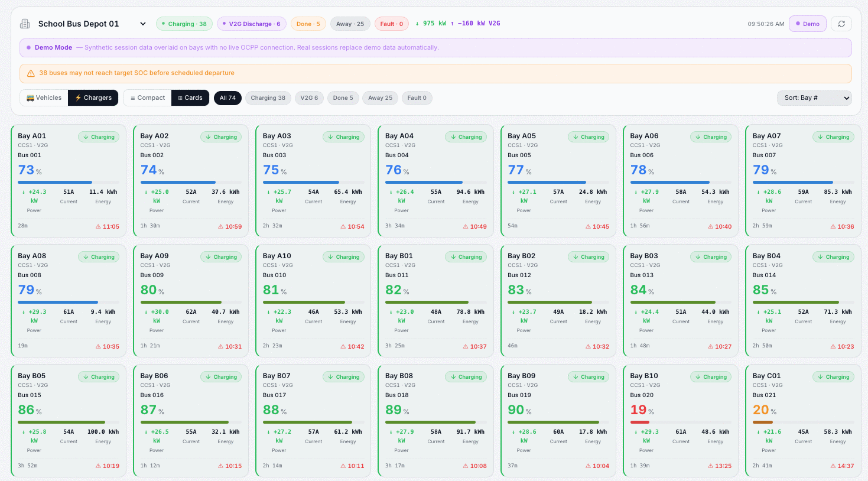Click the V2G Discharge · 6 status pill
Image resolution: width=868 pixels, height=481 pixels.
(252, 24)
